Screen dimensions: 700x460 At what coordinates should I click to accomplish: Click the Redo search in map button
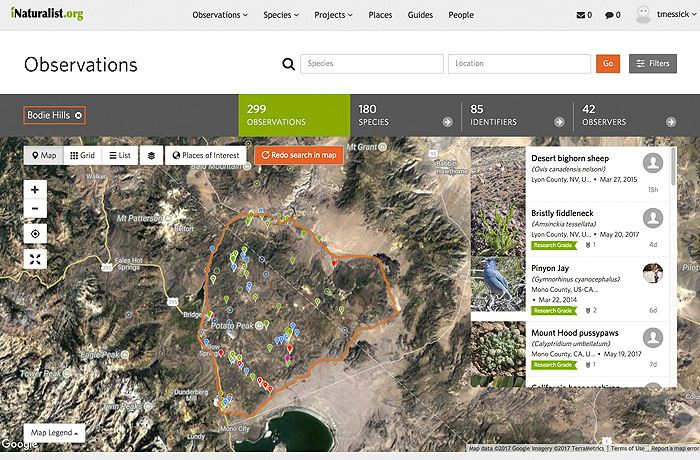click(x=299, y=155)
